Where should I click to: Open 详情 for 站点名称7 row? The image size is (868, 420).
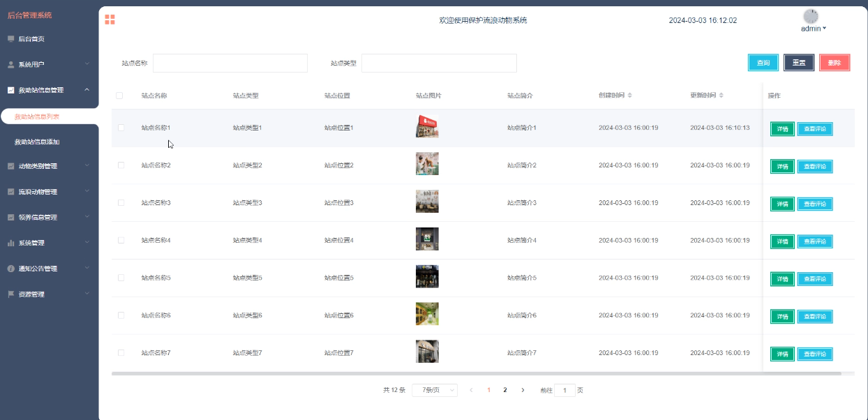point(782,354)
